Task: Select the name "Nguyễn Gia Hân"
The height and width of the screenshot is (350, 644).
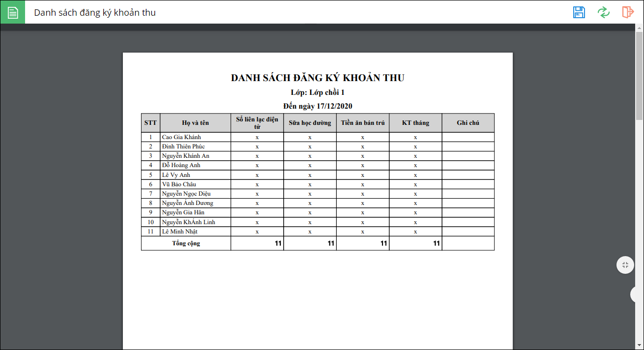Action: [183, 212]
